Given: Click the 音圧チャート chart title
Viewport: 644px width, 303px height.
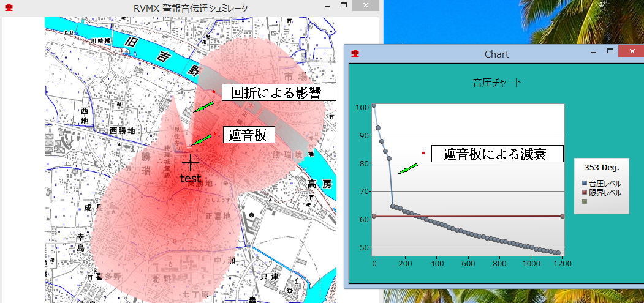Looking at the screenshot, I should (x=496, y=82).
